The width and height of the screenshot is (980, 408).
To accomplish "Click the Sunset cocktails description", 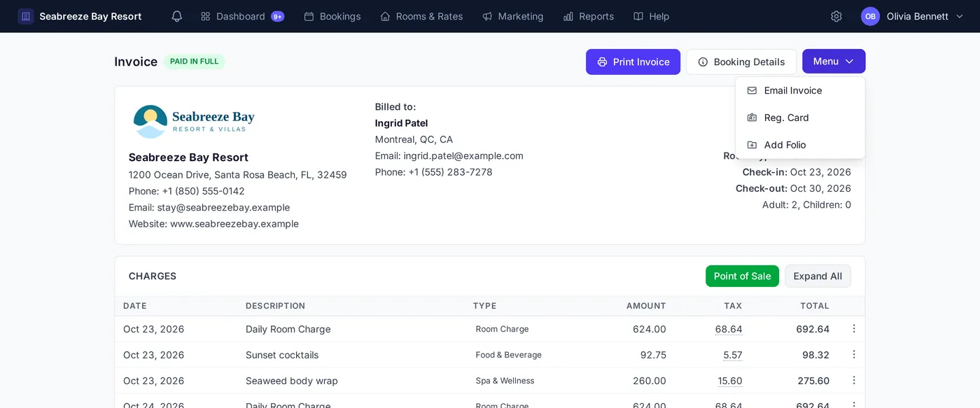I will tap(282, 355).
